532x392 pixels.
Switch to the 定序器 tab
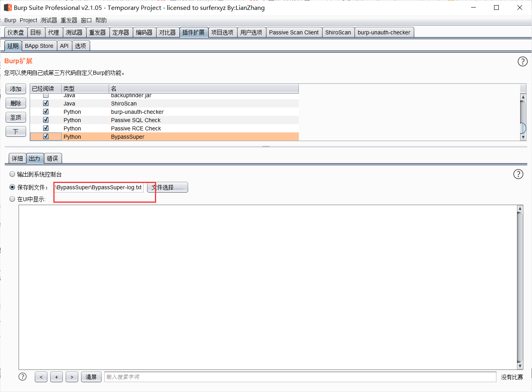click(x=121, y=32)
